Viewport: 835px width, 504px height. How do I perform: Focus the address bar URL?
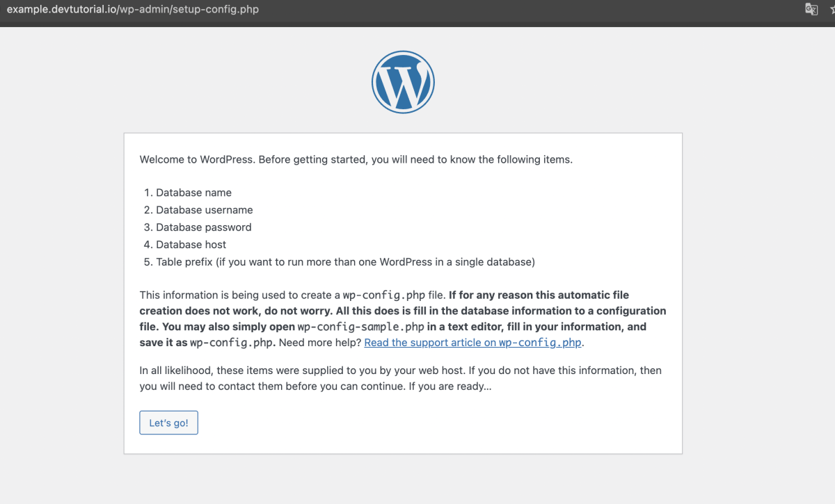coord(132,10)
